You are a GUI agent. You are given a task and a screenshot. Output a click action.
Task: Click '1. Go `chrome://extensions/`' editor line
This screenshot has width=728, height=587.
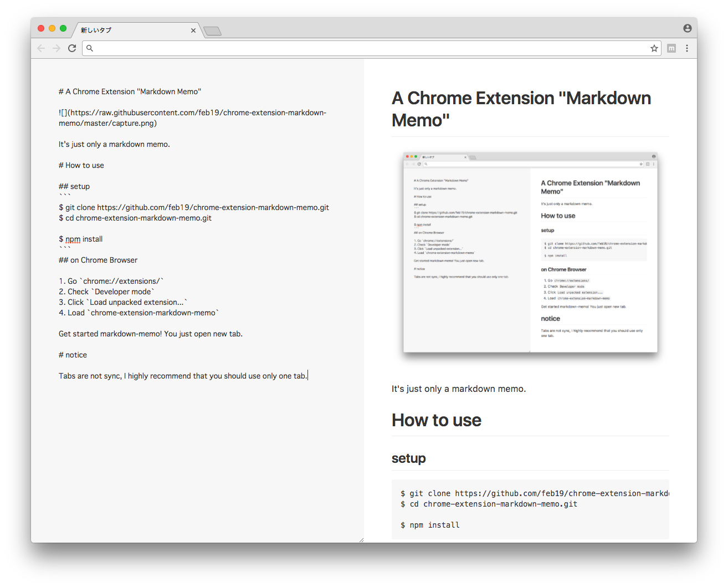[x=111, y=281]
